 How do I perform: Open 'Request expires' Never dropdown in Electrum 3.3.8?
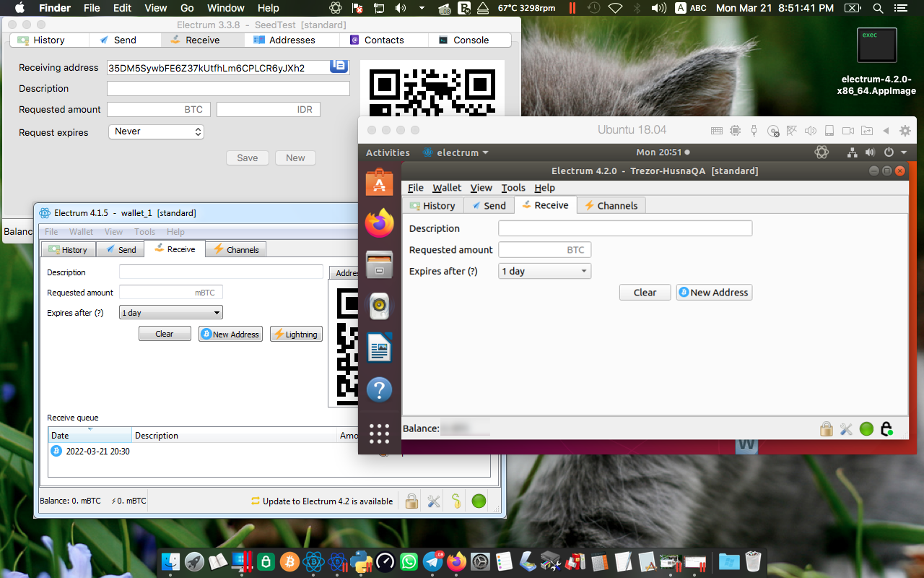[x=156, y=131]
